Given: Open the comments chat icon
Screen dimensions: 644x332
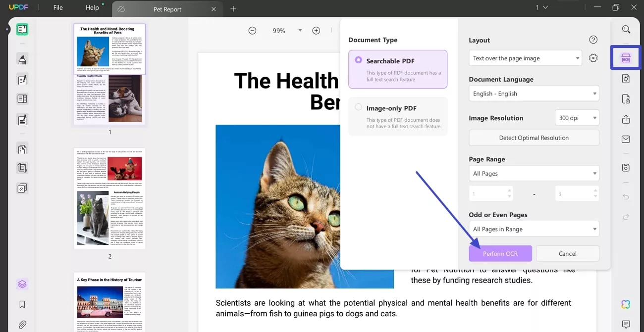Looking at the screenshot, I should 626,325.
